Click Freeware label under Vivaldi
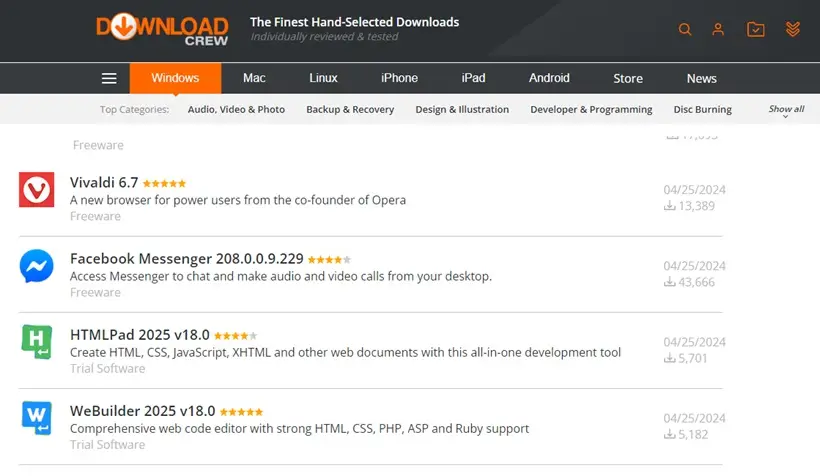 [95, 216]
